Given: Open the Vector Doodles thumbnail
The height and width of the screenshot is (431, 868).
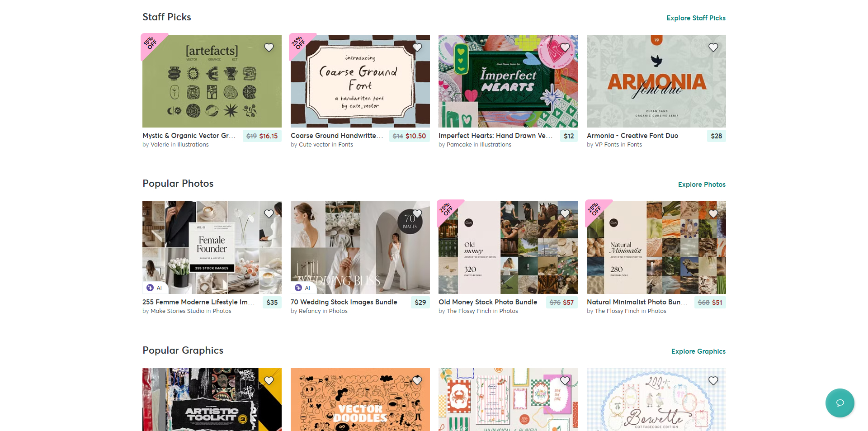Looking at the screenshot, I should tap(360, 400).
